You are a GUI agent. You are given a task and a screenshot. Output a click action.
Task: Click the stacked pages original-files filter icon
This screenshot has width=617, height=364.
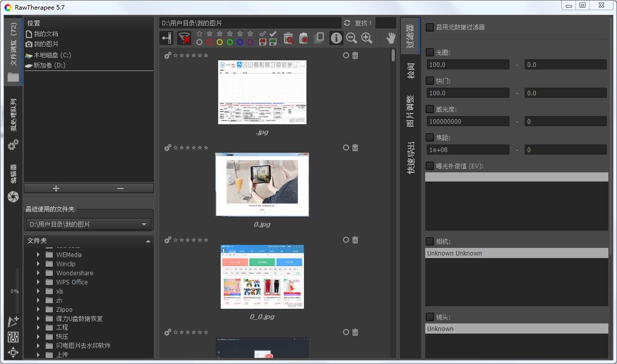click(x=319, y=38)
